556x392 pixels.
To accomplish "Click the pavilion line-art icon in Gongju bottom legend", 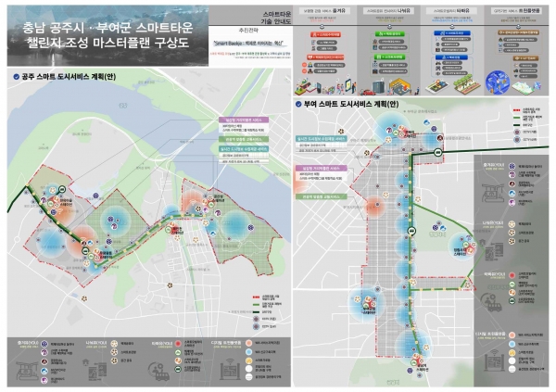I will pyautogui.click(x=27, y=371).
